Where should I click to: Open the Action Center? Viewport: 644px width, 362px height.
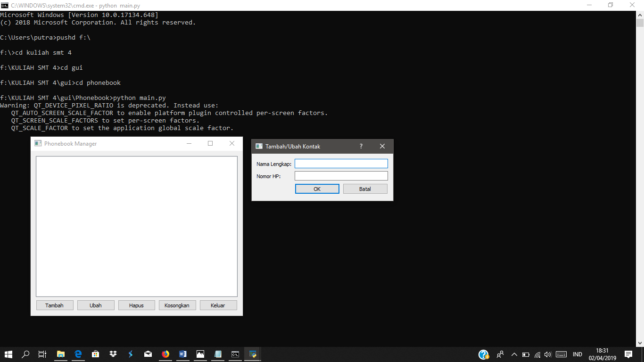pos(628,354)
